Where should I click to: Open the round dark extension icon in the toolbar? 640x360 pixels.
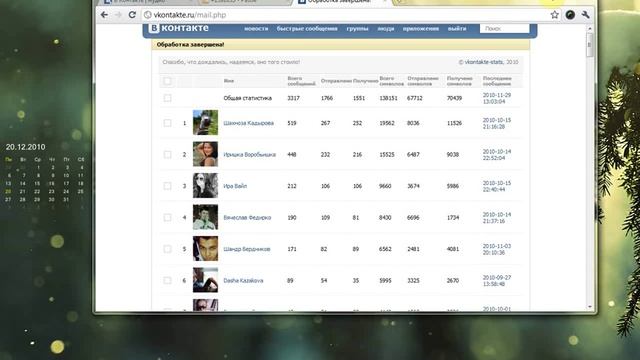click(570, 15)
